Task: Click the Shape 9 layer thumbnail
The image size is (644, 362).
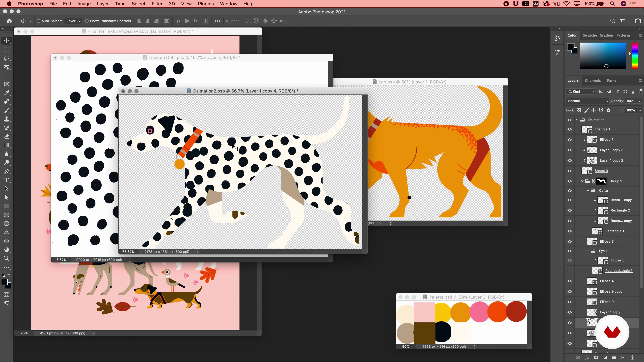Action: click(x=587, y=171)
